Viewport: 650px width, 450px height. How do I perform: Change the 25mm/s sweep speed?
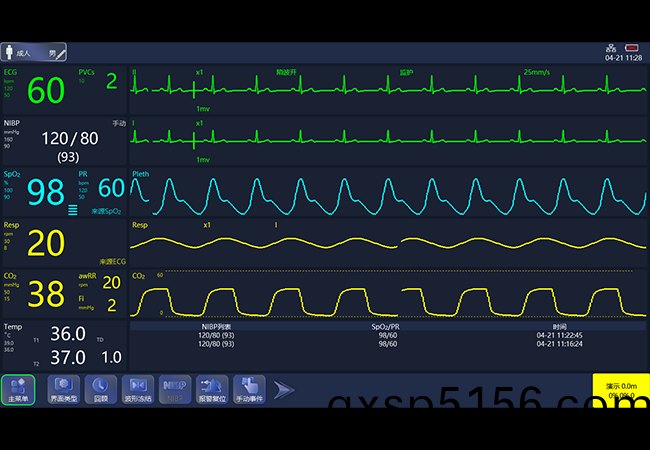coord(536,72)
